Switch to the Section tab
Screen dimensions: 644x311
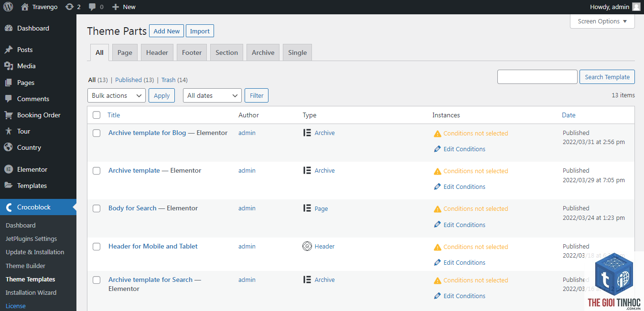pyautogui.click(x=226, y=52)
